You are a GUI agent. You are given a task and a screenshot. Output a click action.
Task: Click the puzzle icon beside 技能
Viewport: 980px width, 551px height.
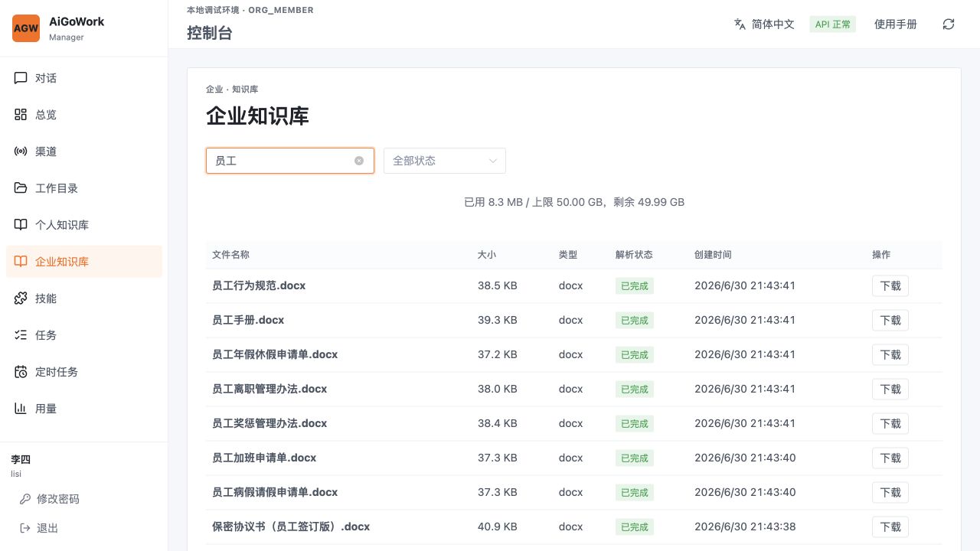(x=21, y=298)
